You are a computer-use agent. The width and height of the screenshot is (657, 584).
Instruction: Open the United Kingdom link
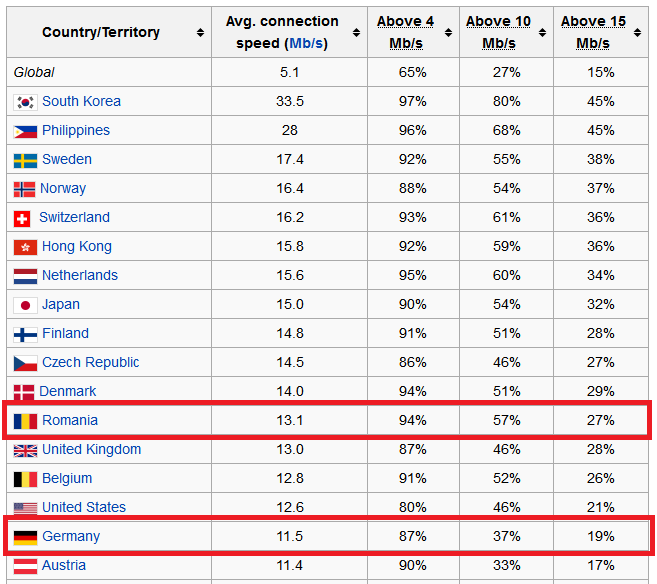point(91,449)
